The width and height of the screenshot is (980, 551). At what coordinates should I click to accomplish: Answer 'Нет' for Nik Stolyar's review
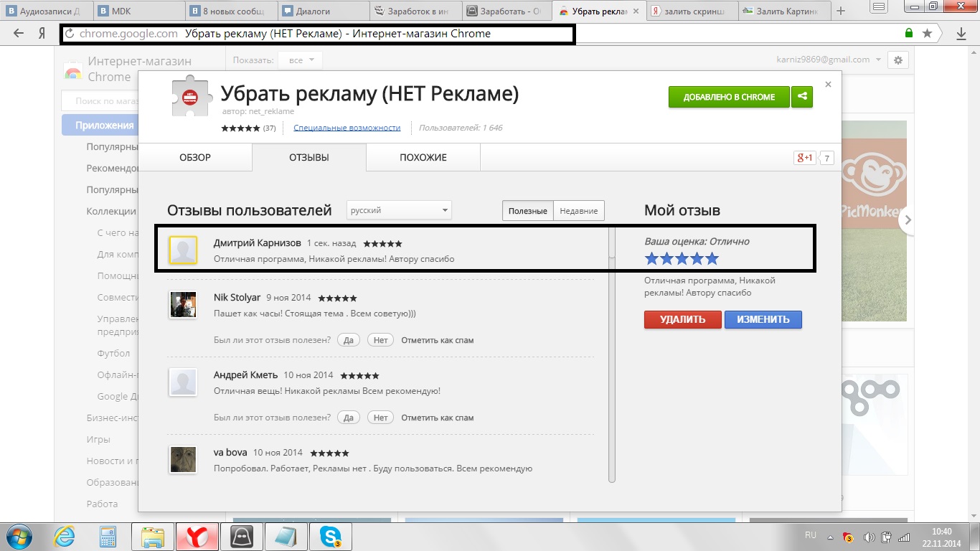pyautogui.click(x=380, y=340)
